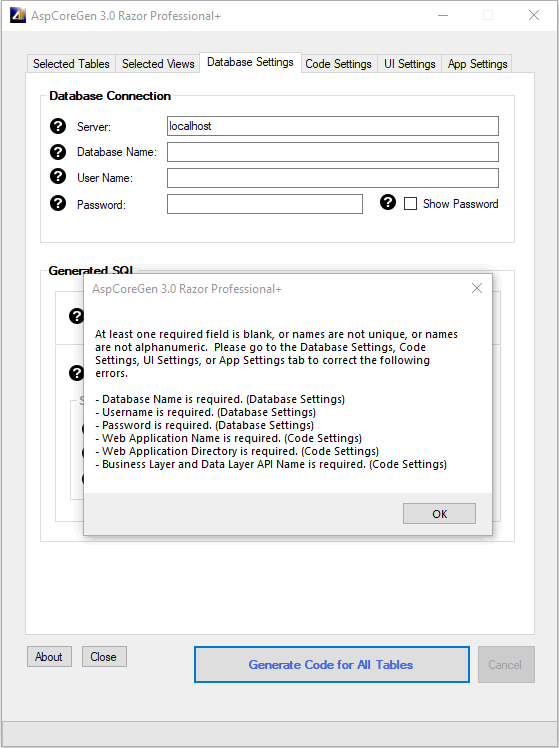Screen dimensions: 559x748
Task: Close the AspCoreGen main window
Action: coord(534,15)
